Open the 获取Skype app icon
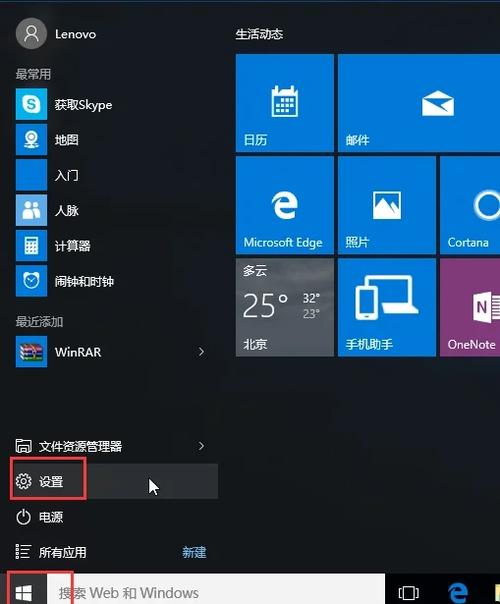Image resolution: width=500 pixels, height=604 pixels. pyautogui.click(x=31, y=104)
